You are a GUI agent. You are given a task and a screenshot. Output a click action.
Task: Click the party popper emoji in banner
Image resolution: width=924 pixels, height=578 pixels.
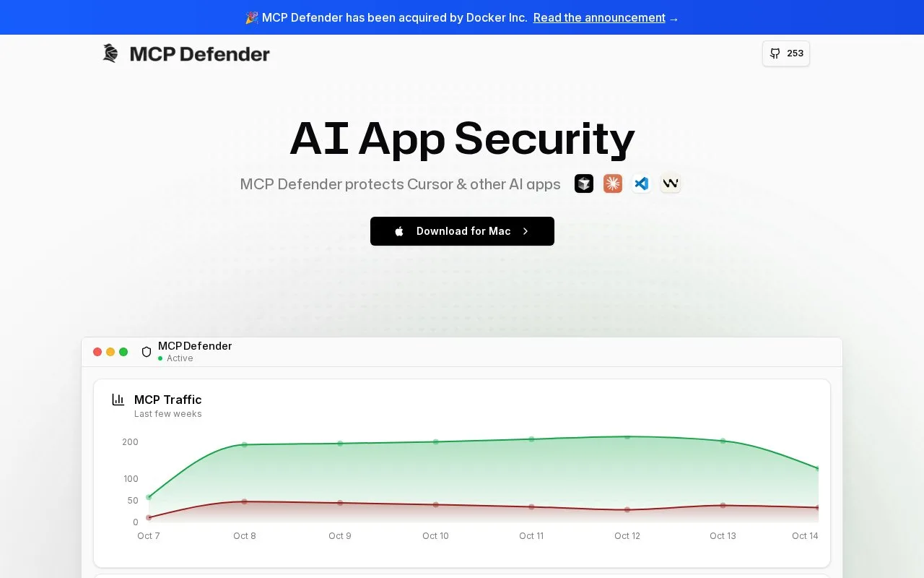click(x=252, y=18)
